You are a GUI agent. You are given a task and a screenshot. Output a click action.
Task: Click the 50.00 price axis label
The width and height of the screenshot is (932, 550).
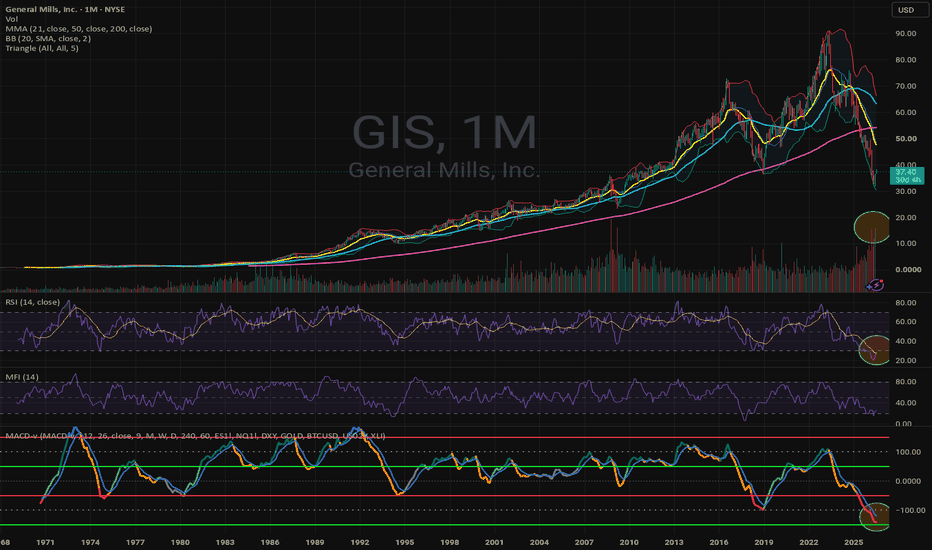tap(906, 139)
